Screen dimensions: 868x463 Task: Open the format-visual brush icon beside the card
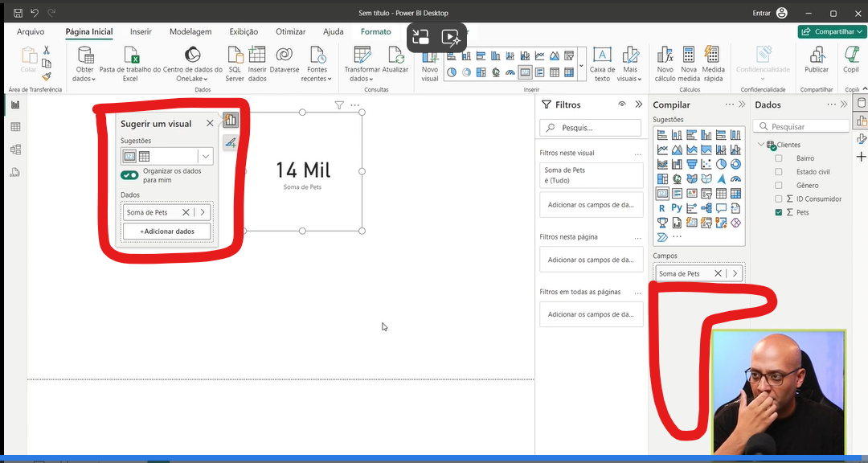231,142
